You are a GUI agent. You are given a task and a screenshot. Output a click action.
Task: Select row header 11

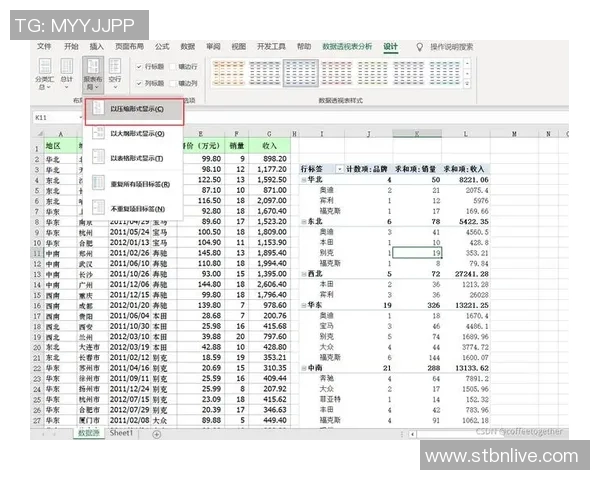tap(37, 253)
